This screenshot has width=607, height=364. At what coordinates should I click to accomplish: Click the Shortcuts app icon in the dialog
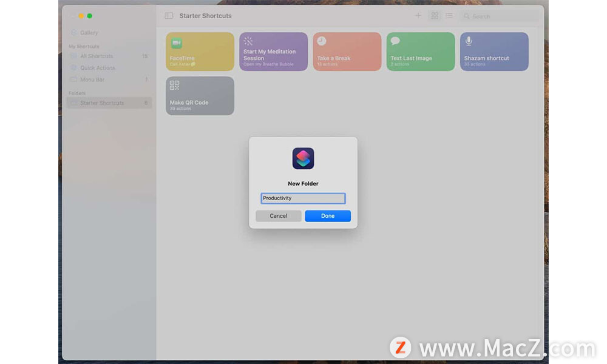pos(303,158)
